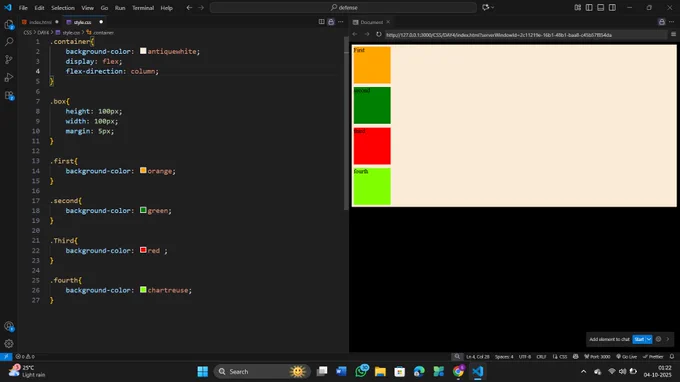This screenshot has width=680, height=382.
Task: Select the Document preview tab
Action: point(372,22)
